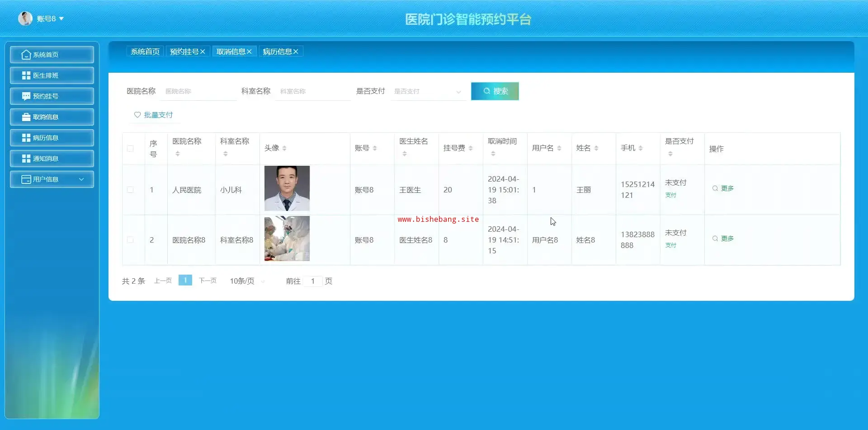The width and height of the screenshot is (868, 430).
Task: Expand the 用户信息 sidebar submenu
Action: pyautogui.click(x=81, y=179)
